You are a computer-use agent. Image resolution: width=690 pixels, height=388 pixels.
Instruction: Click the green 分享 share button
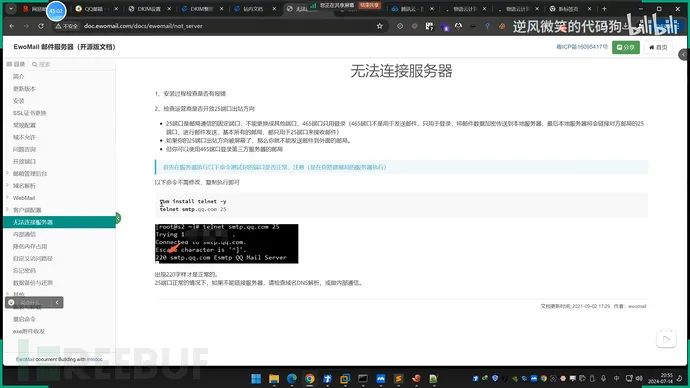coord(626,47)
